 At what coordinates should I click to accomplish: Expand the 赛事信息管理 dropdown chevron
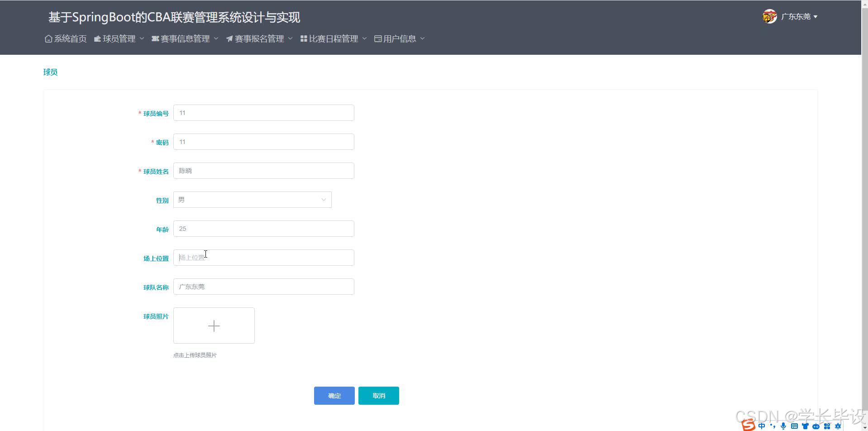click(x=216, y=39)
